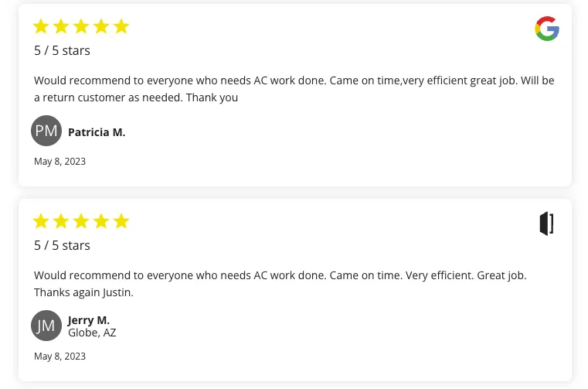Click the May 8, 2023 date under Patricia
Viewport: 588px width, 389px height.
(x=59, y=162)
